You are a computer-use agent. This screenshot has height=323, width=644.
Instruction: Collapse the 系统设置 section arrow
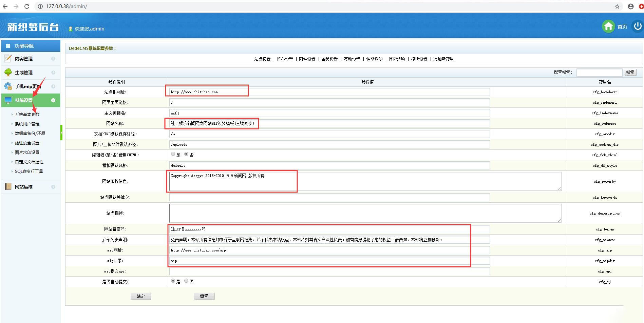click(x=53, y=100)
